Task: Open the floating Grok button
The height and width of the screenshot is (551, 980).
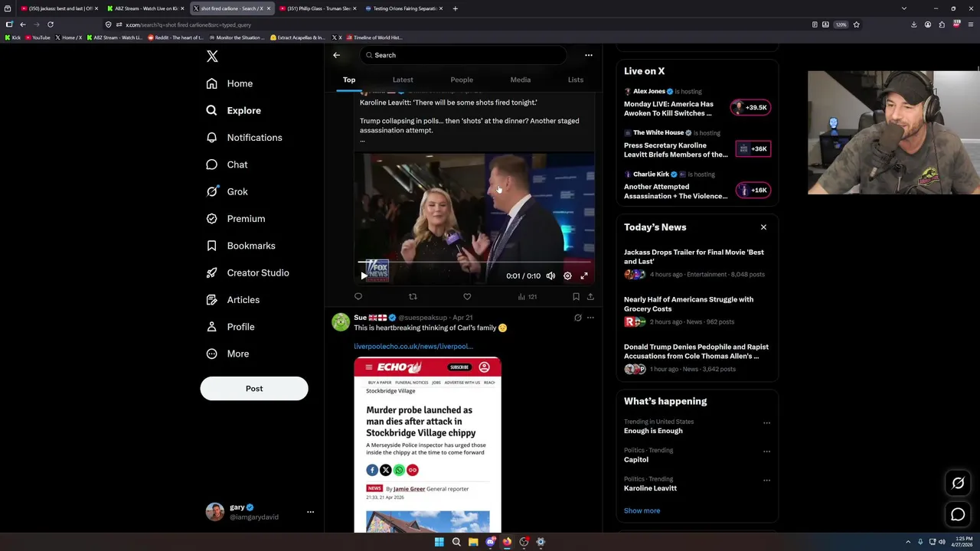Action: coord(958,483)
